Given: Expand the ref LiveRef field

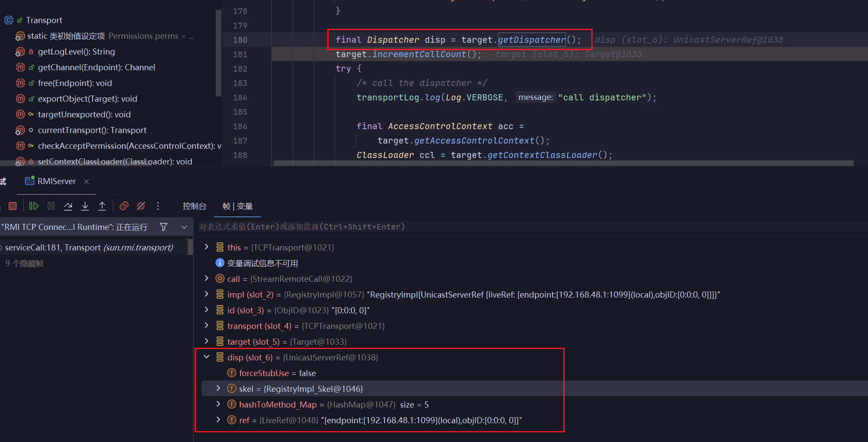Looking at the screenshot, I should (x=218, y=420).
